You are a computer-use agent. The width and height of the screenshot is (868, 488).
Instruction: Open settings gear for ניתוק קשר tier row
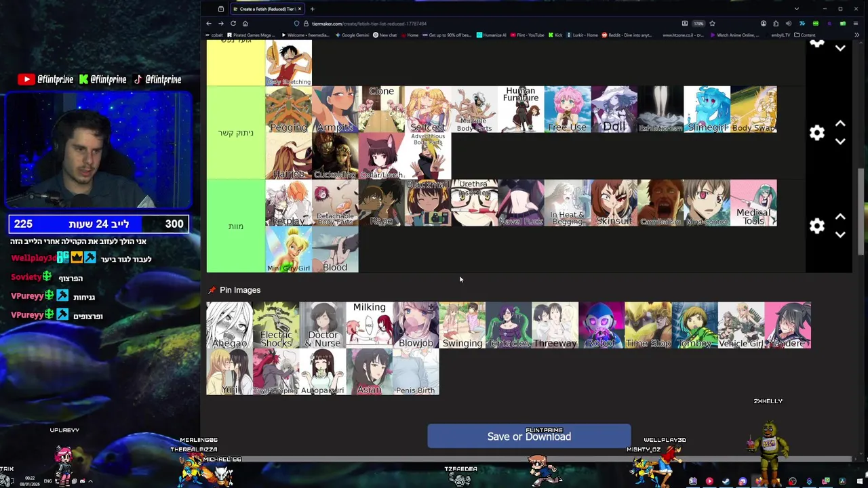coord(816,133)
